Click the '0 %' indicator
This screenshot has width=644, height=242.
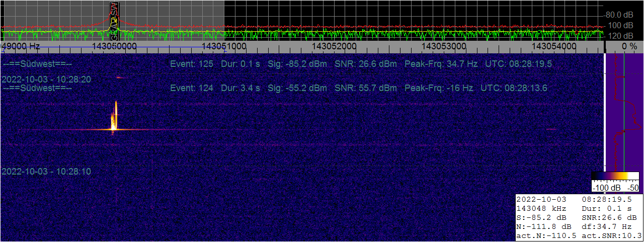click(630, 46)
